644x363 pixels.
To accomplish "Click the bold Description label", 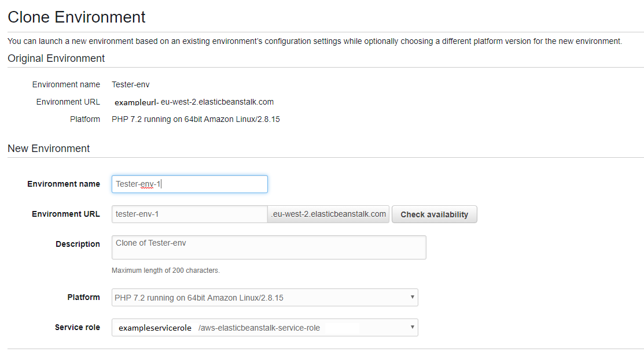I will click(78, 244).
